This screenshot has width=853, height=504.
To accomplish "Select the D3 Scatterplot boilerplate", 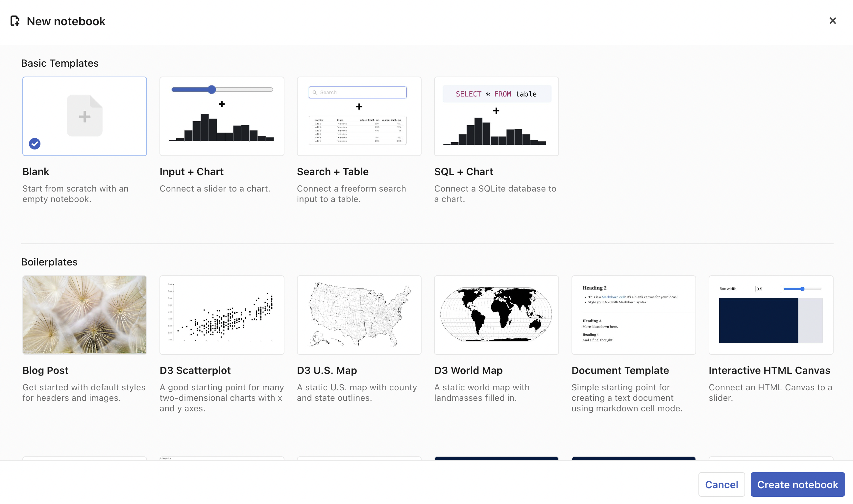I will click(x=221, y=315).
